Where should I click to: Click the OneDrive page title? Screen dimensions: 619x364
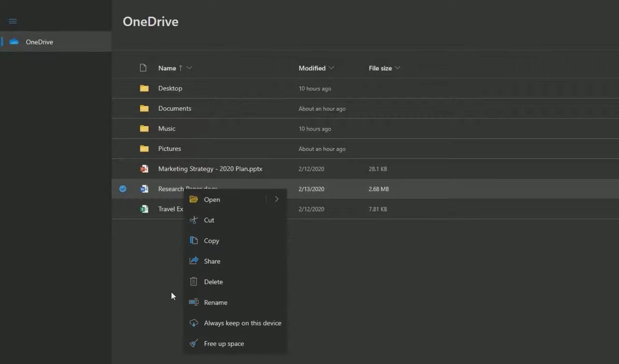pos(150,22)
